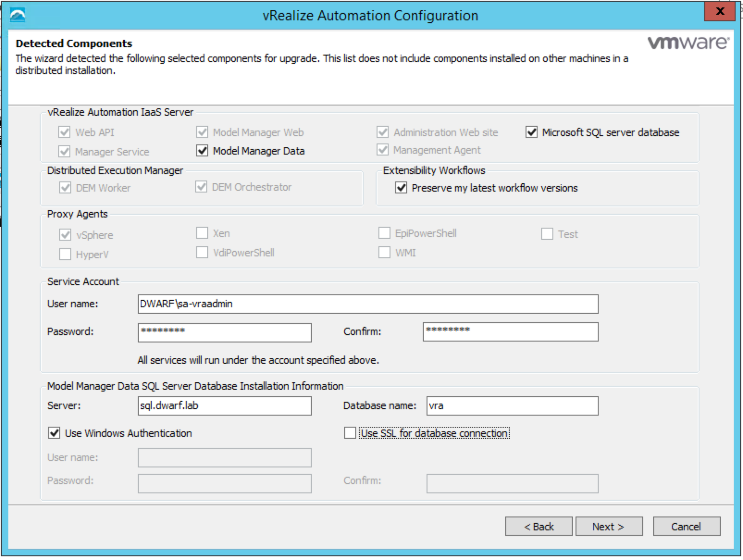
Task: Click the disabled SQL Password field
Action: (224, 484)
